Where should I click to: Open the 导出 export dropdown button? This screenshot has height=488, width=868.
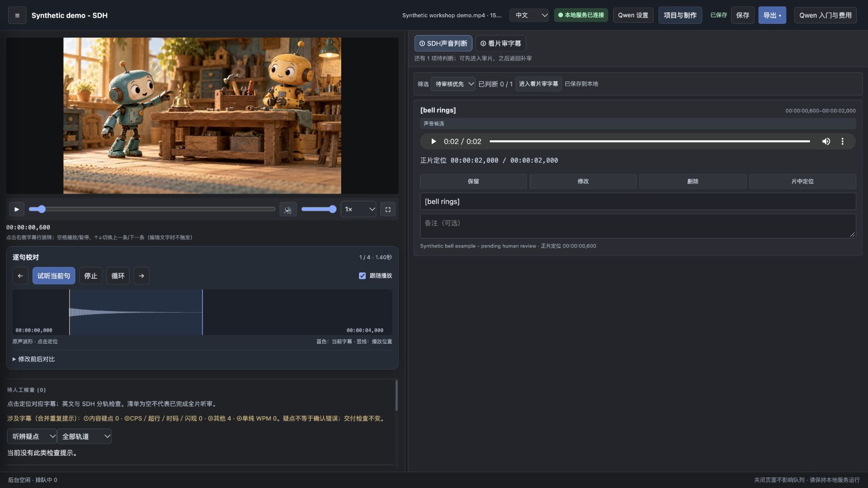pos(772,15)
